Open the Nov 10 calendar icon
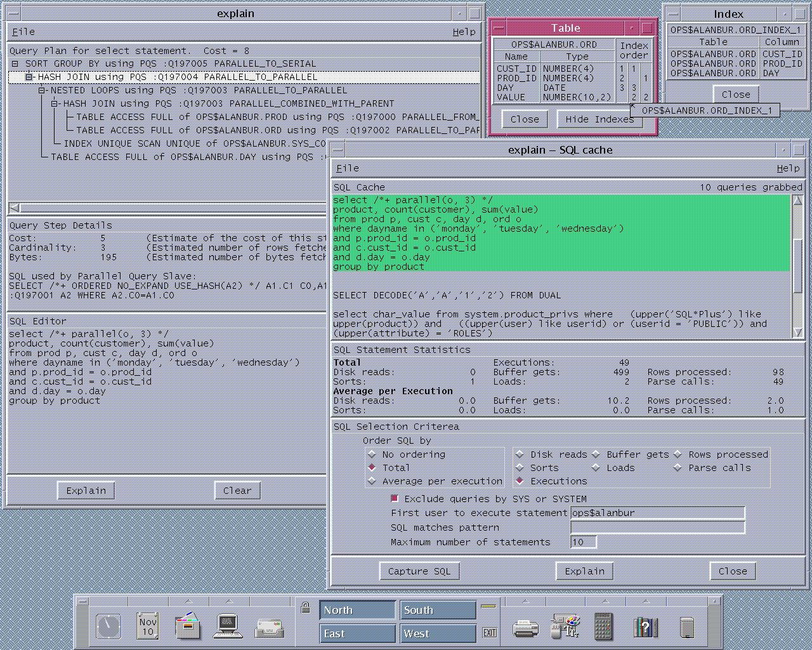 [x=148, y=626]
